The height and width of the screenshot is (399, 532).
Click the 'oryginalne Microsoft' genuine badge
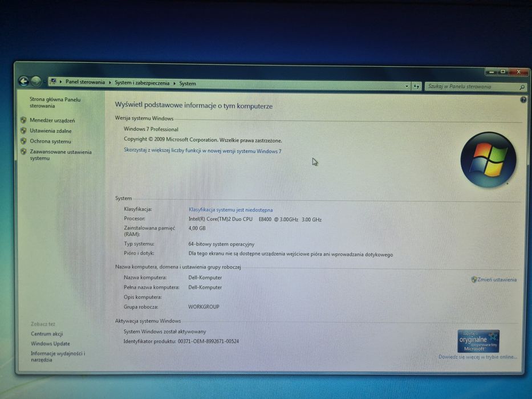[478, 341]
